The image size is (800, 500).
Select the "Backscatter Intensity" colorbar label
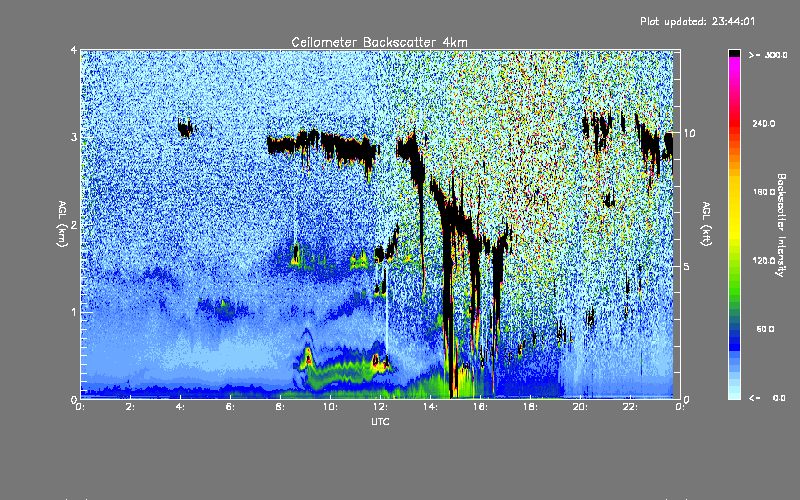click(x=781, y=225)
